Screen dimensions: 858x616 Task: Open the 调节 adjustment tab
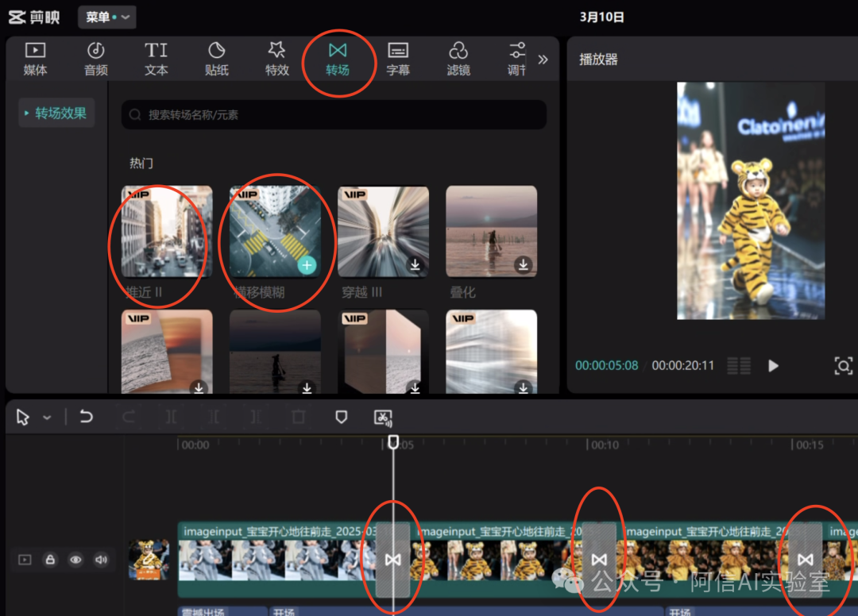[x=516, y=59]
